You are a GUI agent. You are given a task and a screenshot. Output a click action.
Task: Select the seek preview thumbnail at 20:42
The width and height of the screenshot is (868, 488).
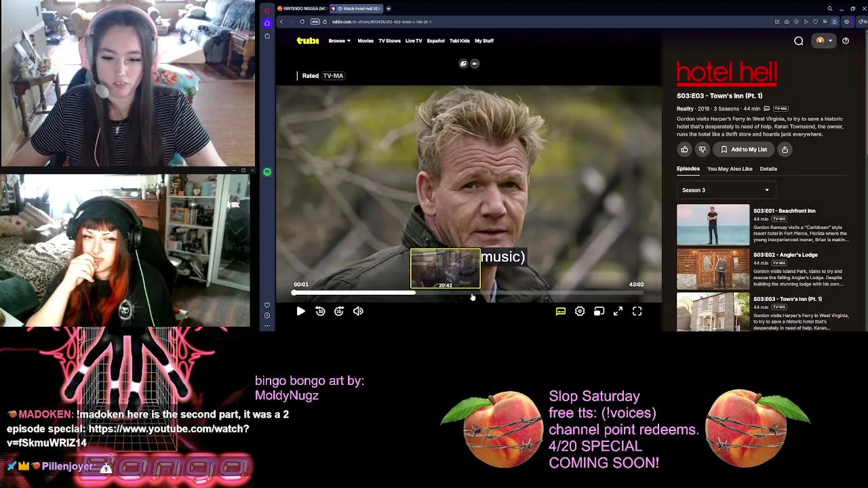coord(446,268)
